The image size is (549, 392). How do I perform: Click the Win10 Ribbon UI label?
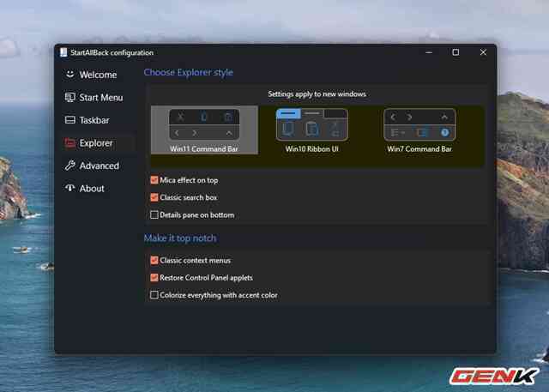click(311, 148)
